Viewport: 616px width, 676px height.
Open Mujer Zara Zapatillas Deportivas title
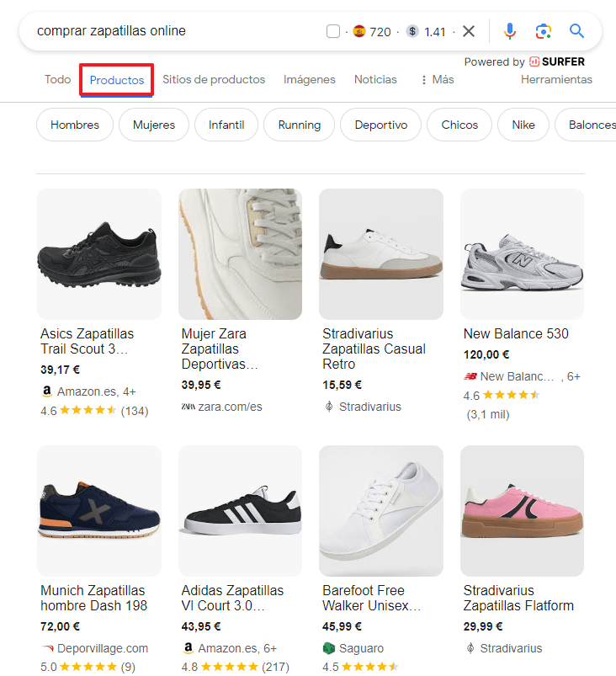(x=220, y=349)
